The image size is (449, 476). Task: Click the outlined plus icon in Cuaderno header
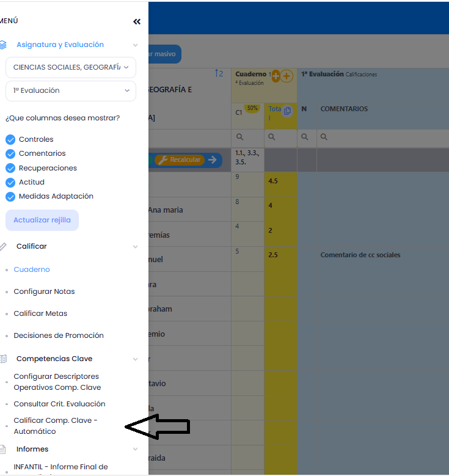pyautogui.click(x=287, y=76)
